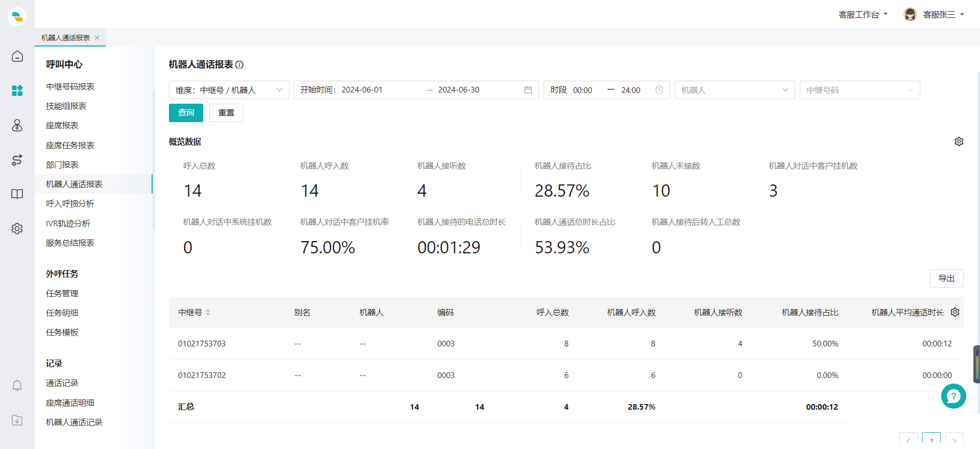Screen dimensions: 980x449
Task: Click the 24:00 end time field
Action: click(x=631, y=90)
